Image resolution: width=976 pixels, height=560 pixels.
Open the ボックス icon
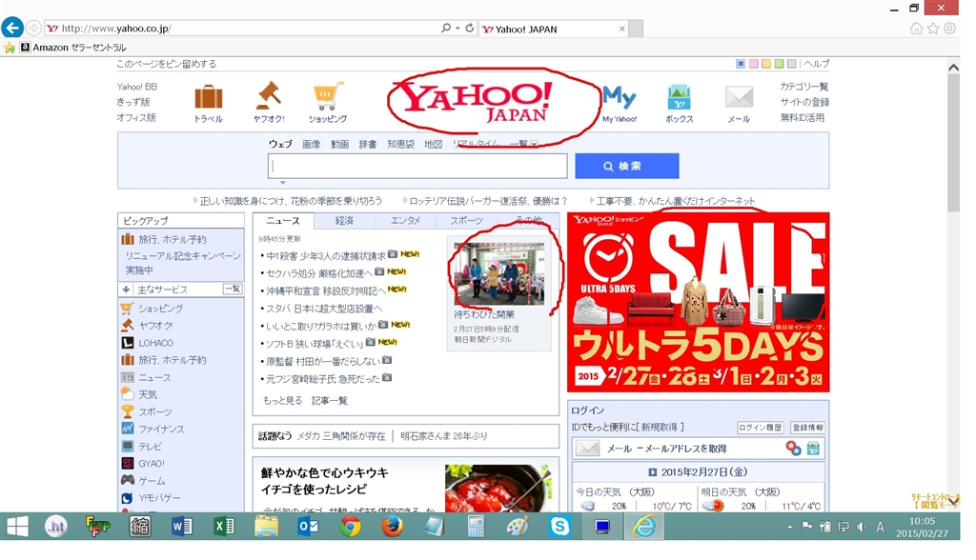(x=679, y=97)
